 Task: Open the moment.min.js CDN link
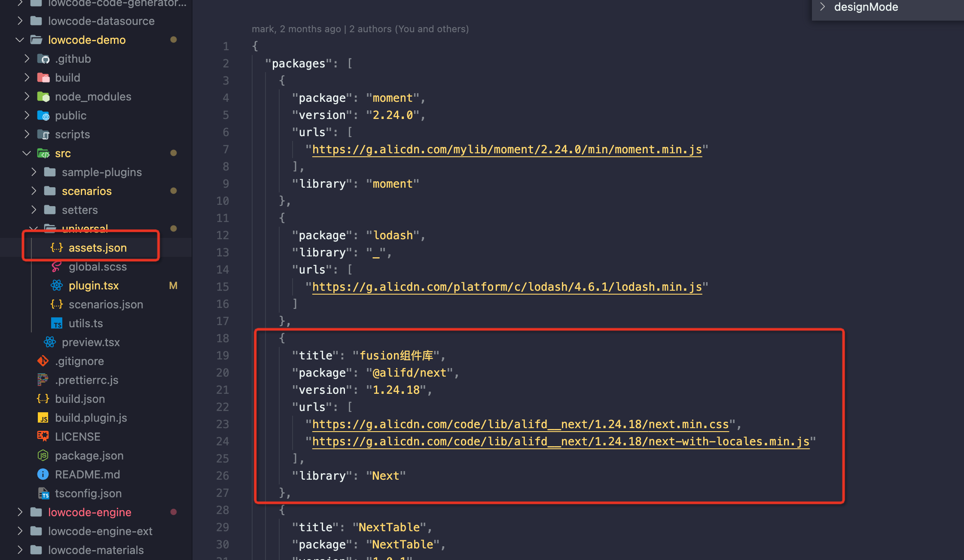click(507, 149)
